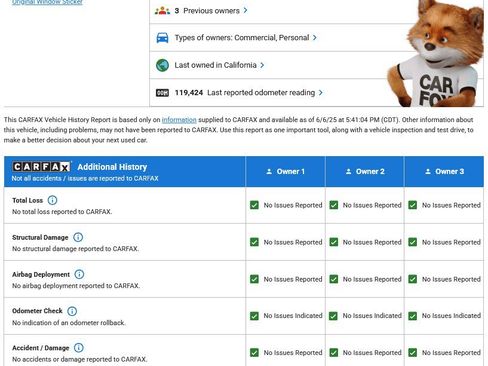488x366 pixels.
Task: Click Accident / Damage green check for Owner 3
Action: tap(413, 353)
